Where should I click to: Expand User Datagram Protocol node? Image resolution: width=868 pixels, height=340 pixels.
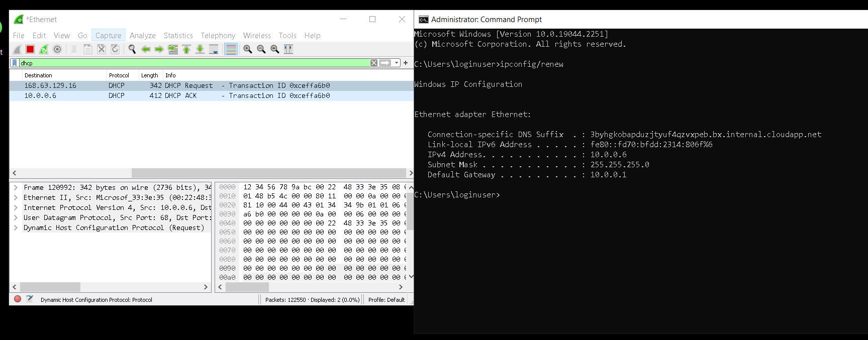(16, 217)
